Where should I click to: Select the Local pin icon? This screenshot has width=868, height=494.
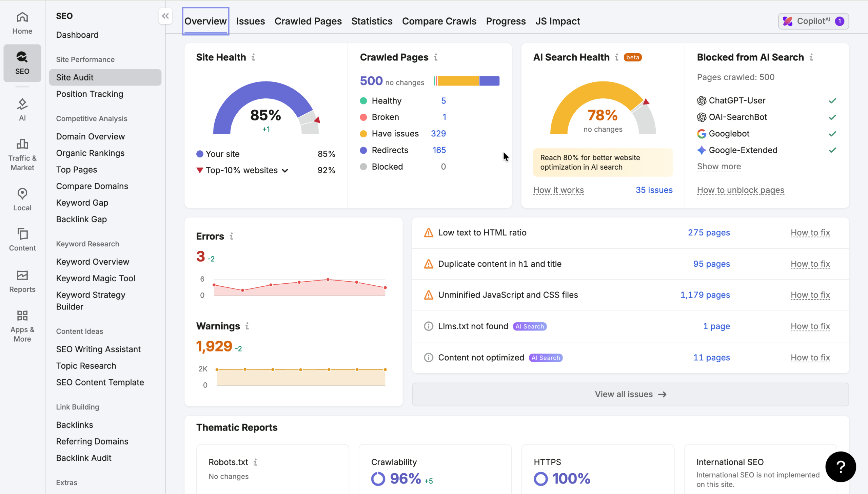tap(22, 194)
